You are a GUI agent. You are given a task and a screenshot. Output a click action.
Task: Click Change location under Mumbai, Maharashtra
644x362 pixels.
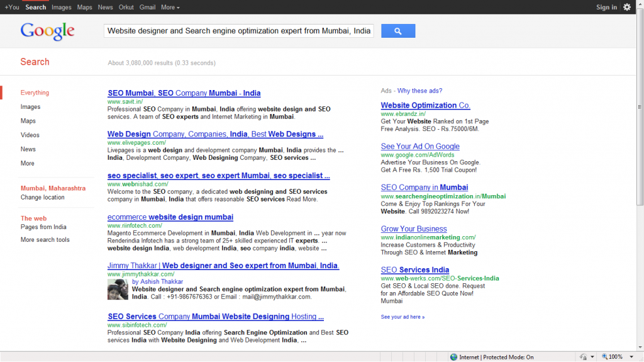pyautogui.click(x=42, y=197)
